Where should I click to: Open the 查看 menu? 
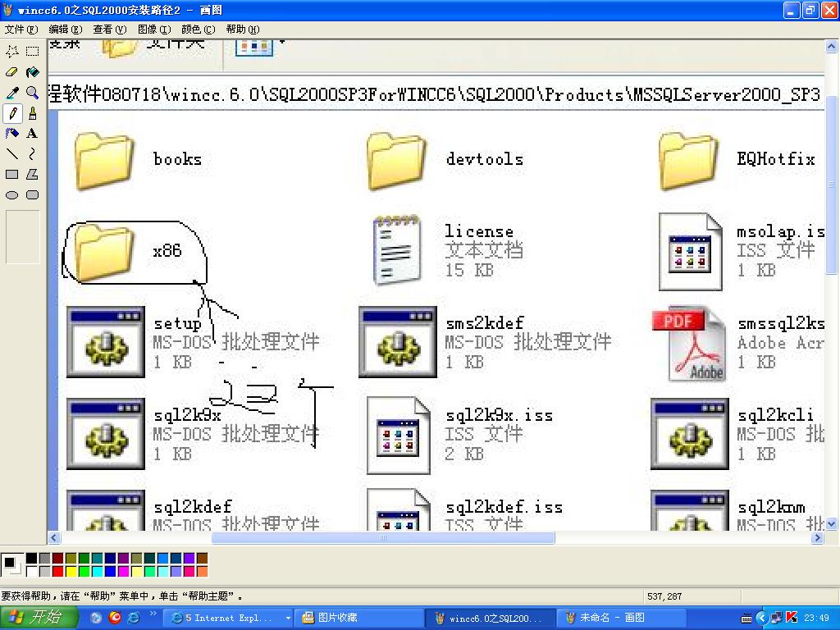tap(110, 30)
